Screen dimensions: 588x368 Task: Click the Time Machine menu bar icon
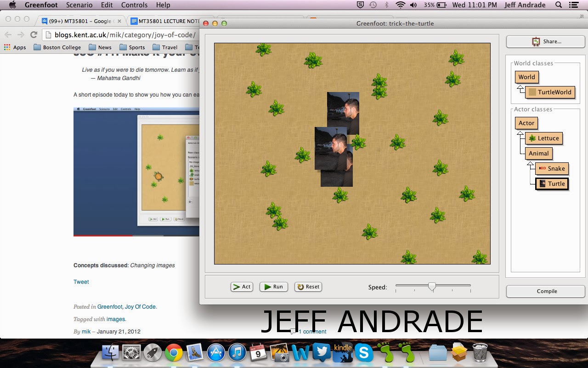tap(373, 5)
